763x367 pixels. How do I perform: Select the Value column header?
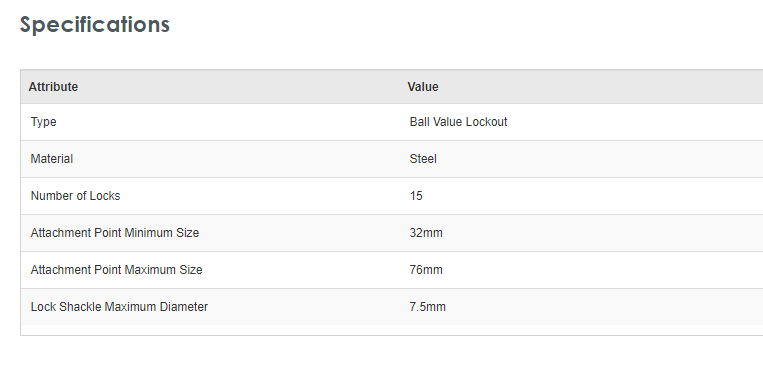pyautogui.click(x=423, y=87)
